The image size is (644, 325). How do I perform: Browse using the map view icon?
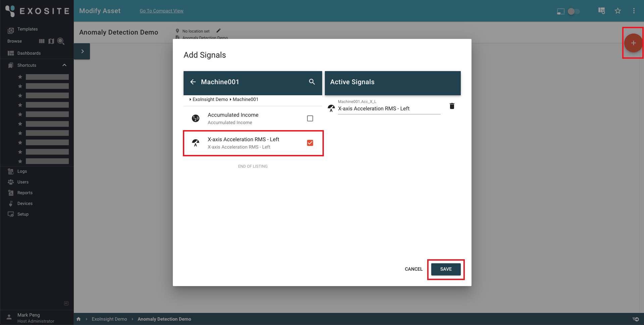[x=51, y=41]
